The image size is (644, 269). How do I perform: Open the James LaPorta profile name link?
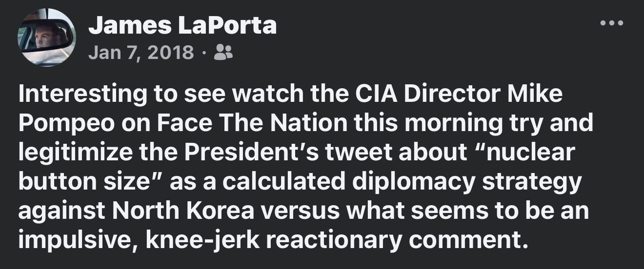click(182, 26)
